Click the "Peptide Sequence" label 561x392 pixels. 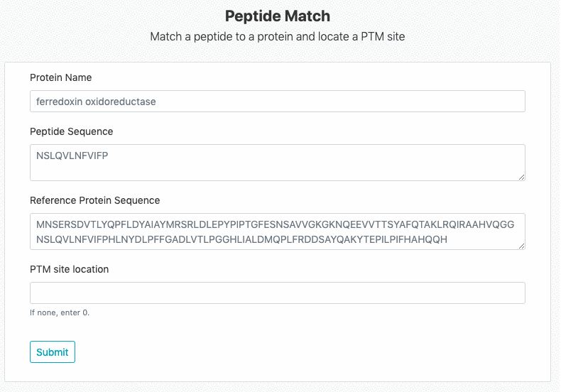tap(71, 131)
